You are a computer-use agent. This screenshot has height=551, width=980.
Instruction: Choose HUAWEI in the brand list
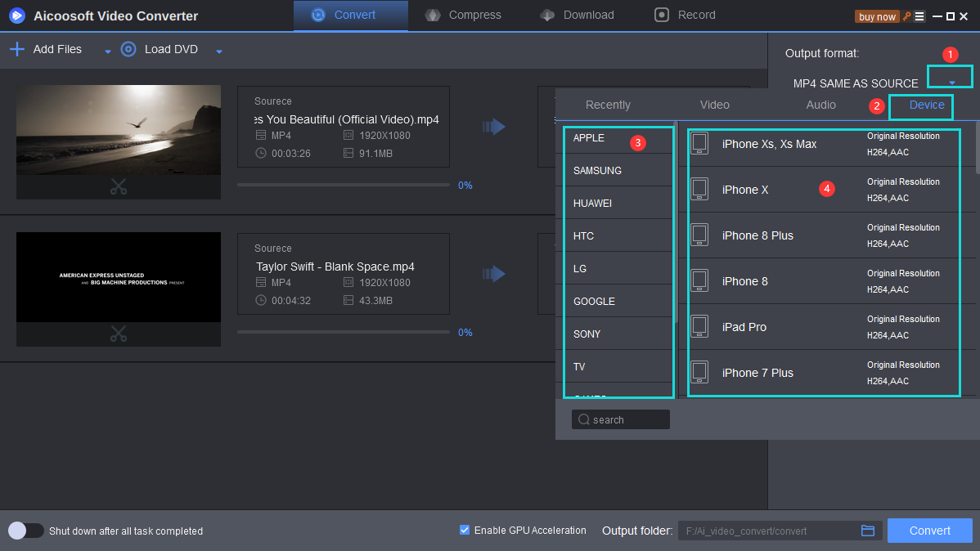pos(616,203)
